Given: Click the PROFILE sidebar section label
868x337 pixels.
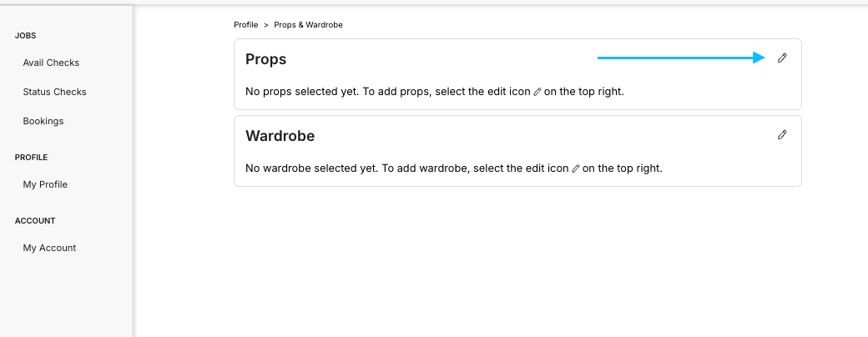Looking at the screenshot, I should (31, 157).
